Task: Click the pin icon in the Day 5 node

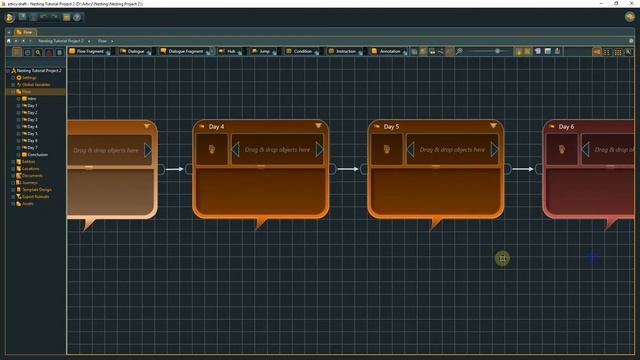Action: [x=387, y=149]
